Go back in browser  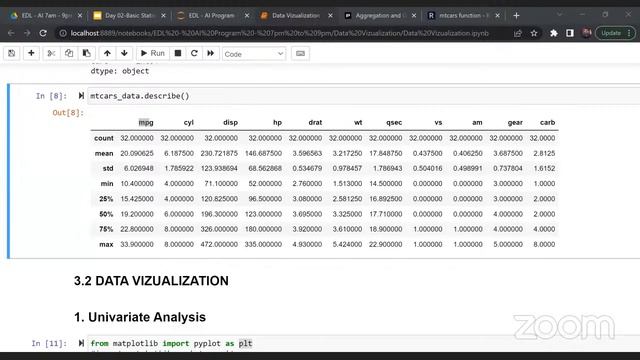click(11, 33)
